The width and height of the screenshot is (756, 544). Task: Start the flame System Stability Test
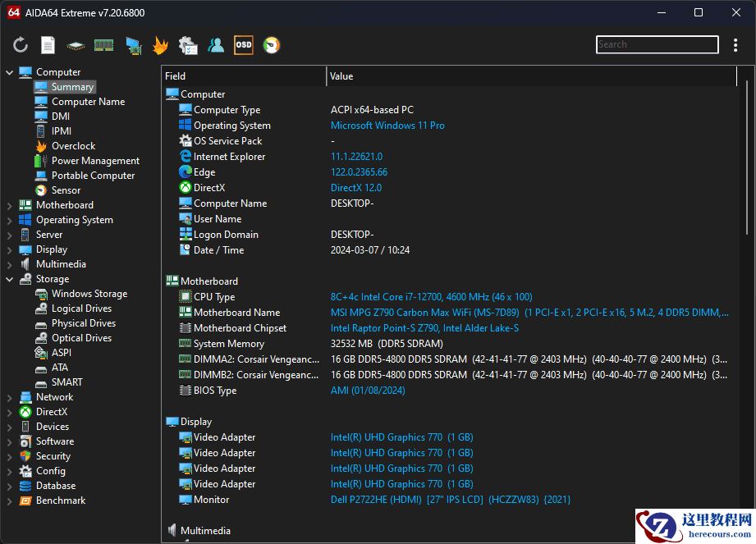[x=160, y=45]
